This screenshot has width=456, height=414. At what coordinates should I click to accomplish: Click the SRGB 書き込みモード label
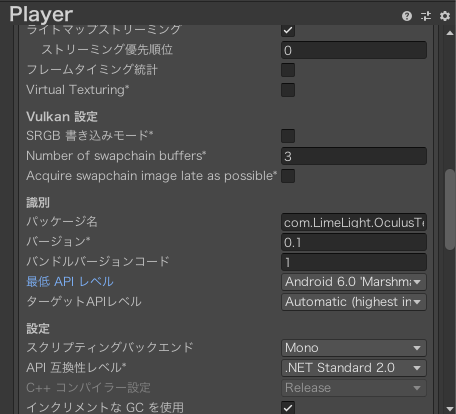coord(90,136)
